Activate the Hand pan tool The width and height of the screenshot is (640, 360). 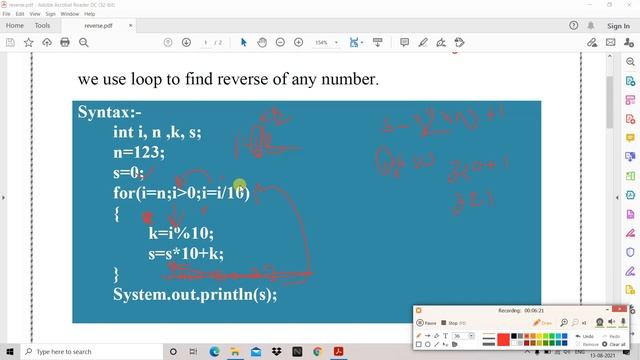[262, 42]
